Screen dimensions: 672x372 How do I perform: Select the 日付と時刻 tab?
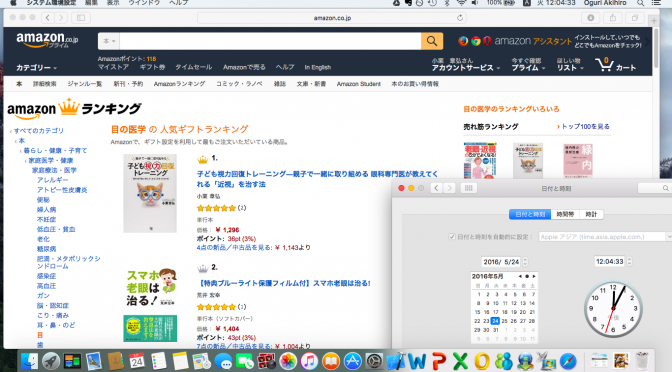pyautogui.click(x=530, y=214)
